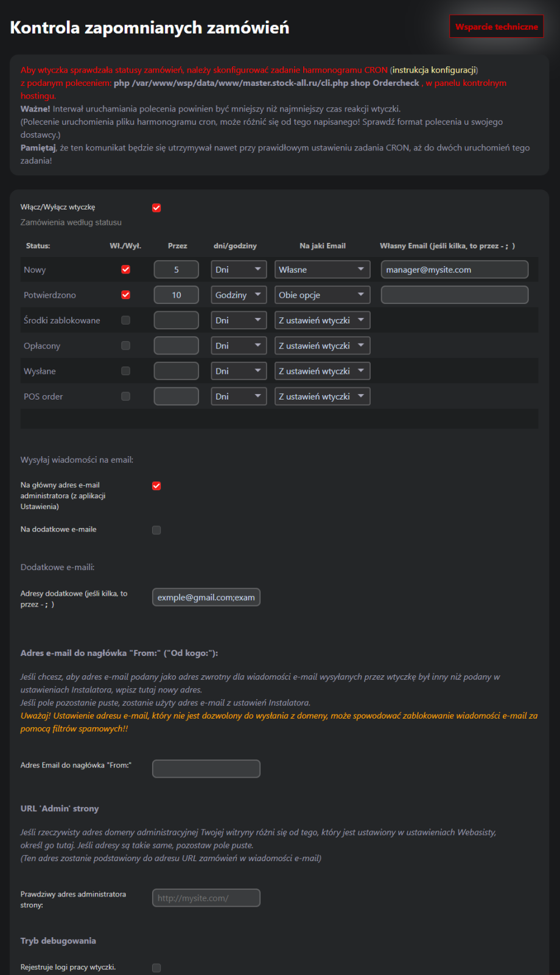The height and width of the screenshot is (975, 560).
Task: Click the manager@mysite.com email field
Action: tap(454, 269)
